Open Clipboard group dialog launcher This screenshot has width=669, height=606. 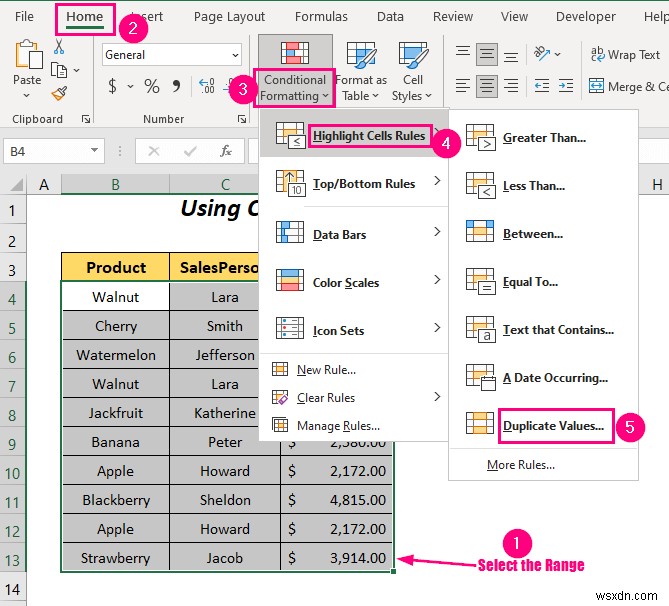(86, 119)
